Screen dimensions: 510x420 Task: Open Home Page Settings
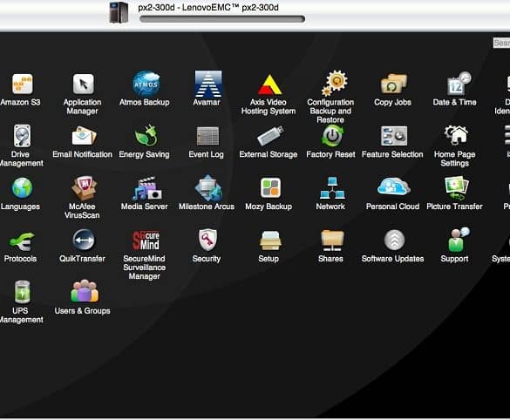click(456, 135)
